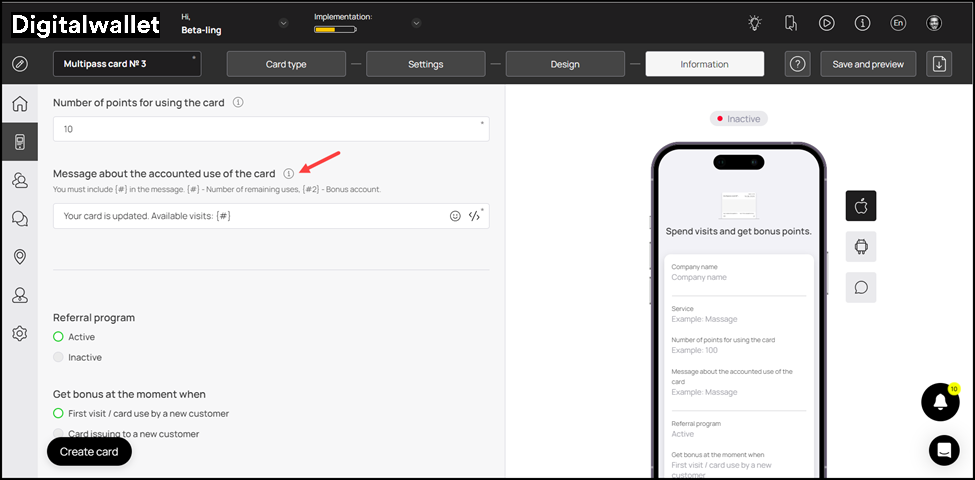Insert variable with the code tag icon
Viewport: 975px width, 480px height.
pos(474,216)
